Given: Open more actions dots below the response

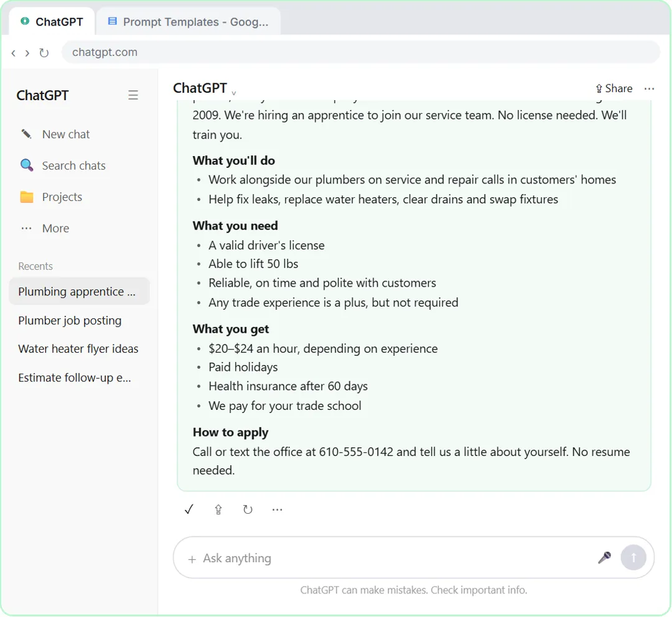Looking at the screenshot, I should tap(278, 509).
